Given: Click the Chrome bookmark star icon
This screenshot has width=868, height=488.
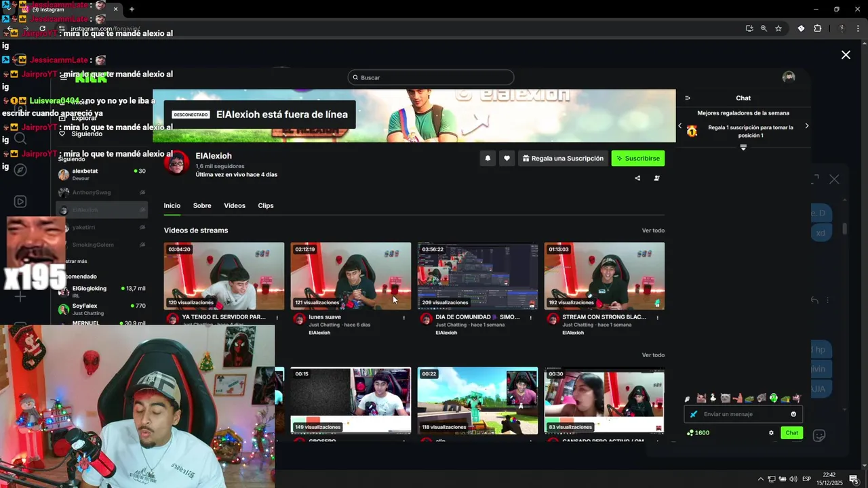Looking at the screenshot, I should pyautogui.click(x=778, y=28).
